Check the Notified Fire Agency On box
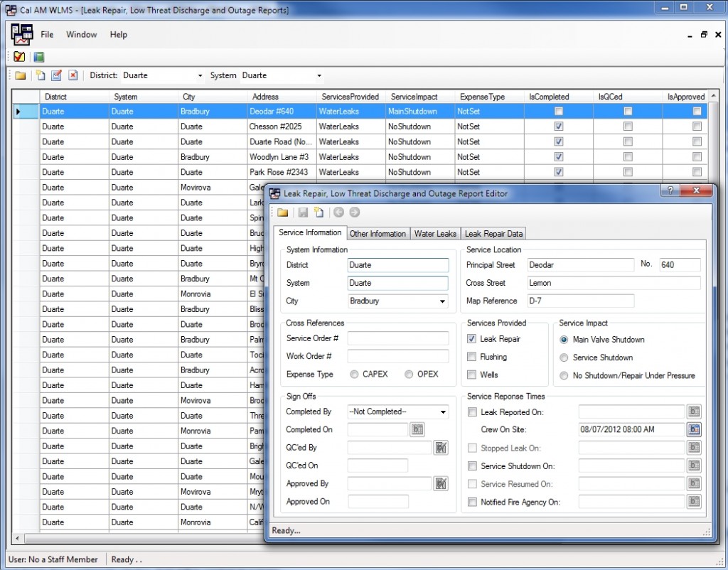This screenshot has width=728, height=570. point(472,502)
